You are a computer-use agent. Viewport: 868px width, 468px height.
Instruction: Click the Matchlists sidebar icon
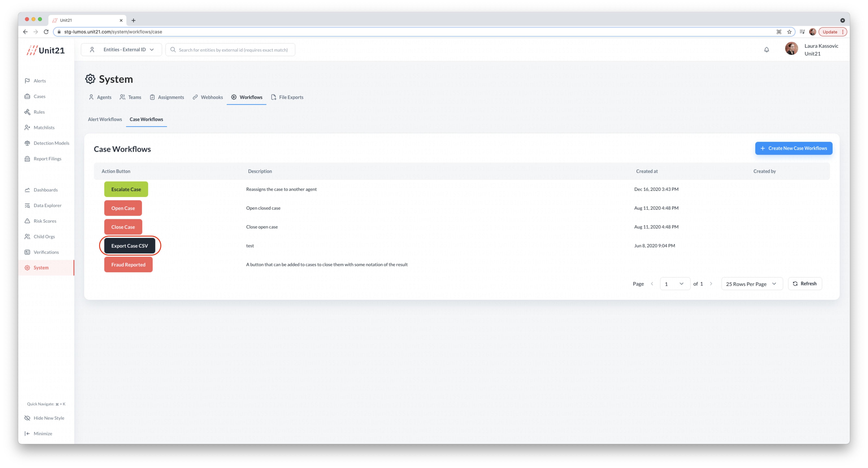tap(27, 128)
